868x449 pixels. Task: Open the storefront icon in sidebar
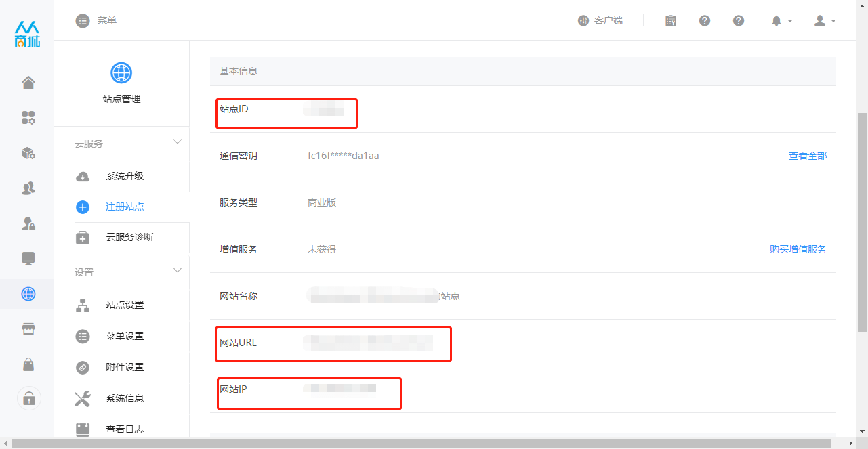coord(28,329)
